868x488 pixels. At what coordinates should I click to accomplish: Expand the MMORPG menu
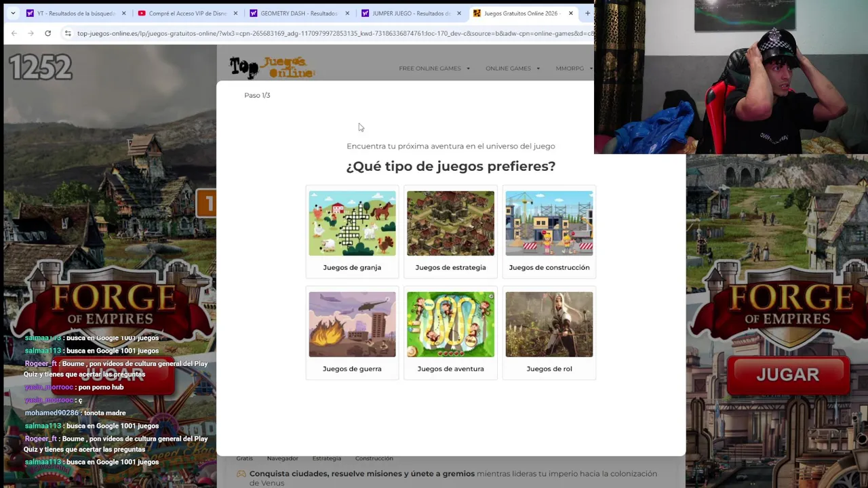click(574, 68)
